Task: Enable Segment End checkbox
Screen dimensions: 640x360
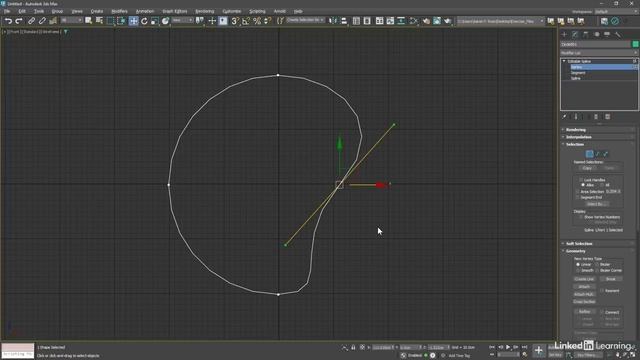Action: [x=578, y=197]
